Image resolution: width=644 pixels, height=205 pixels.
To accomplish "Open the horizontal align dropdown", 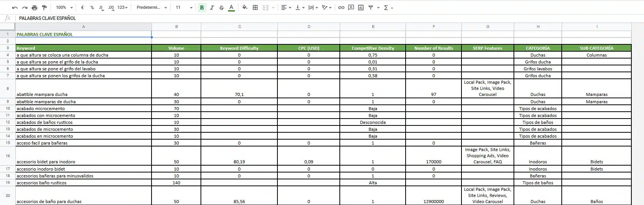I will pos(286,8).
